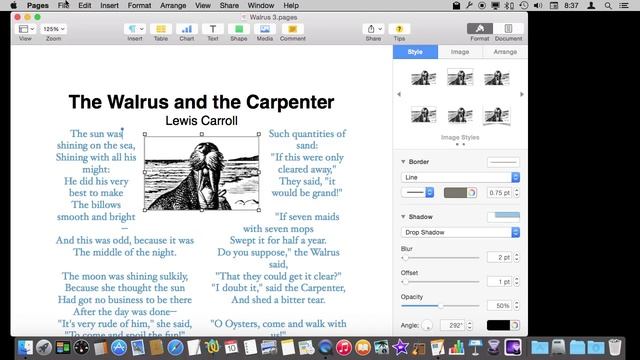Click the shadow Angle dial
640x360 pixels.
427,325
